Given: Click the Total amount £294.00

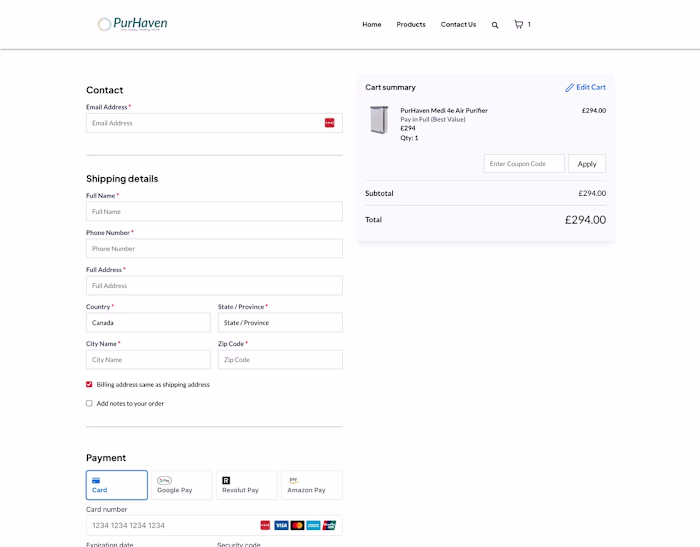Looking at the screenshot, I should [x=585, y=220].
